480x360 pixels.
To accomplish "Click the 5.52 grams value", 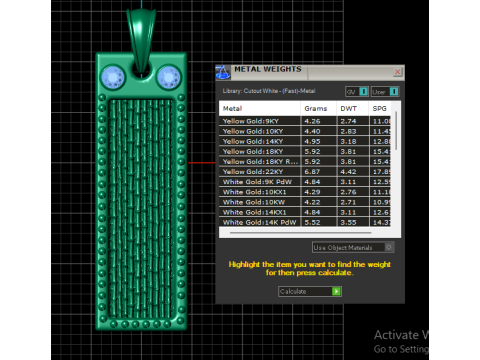I will pyautogui.click(x=312, y=222).
